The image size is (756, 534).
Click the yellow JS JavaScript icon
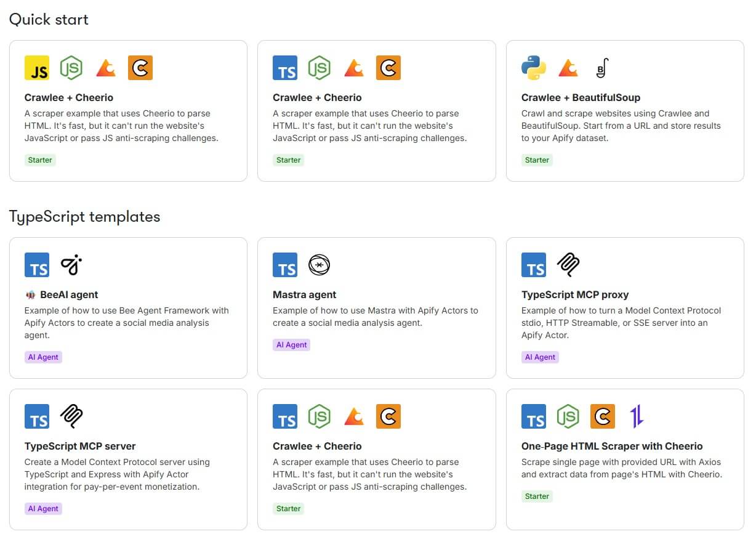[37, 68]
